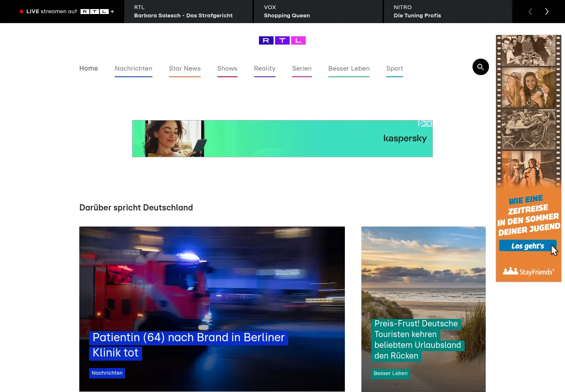Viewport: 565px width, 392px height.
Task: Show next live channels with right arrow
Action: click(546, 12)
